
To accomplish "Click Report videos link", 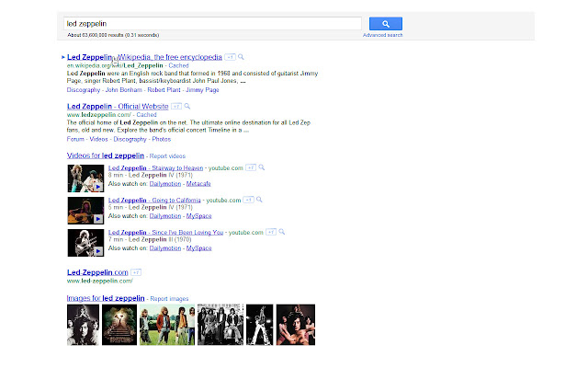I will click(167, 156).
